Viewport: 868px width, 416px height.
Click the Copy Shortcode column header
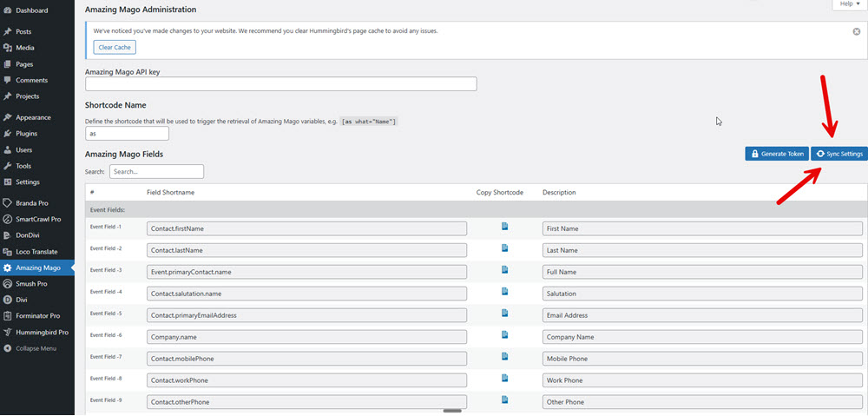tap(500, 193)
